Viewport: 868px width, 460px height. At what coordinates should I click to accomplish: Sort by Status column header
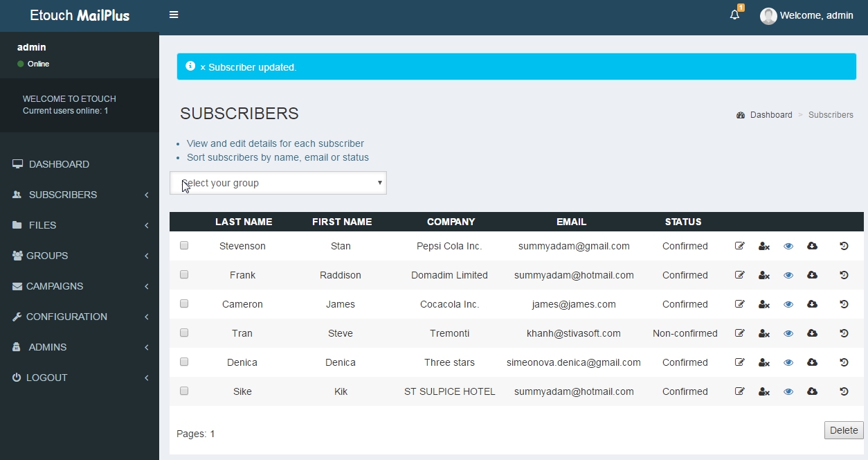[683, 222]
